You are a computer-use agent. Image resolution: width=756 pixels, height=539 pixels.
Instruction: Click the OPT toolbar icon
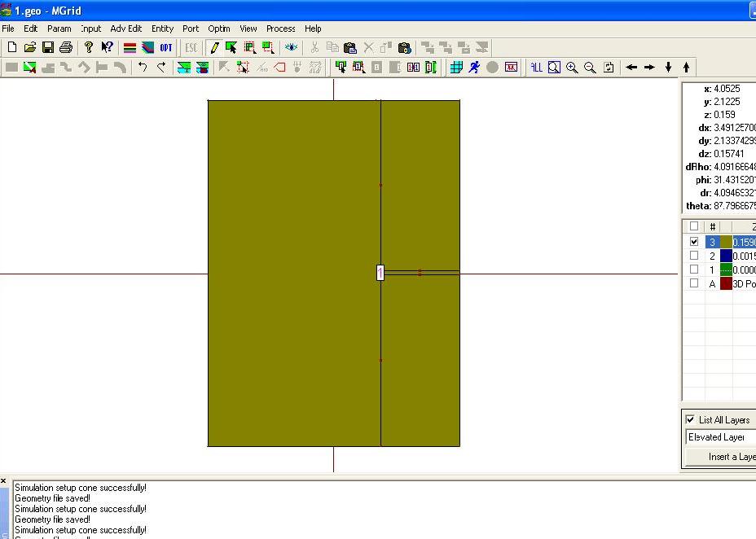click(166, 48)
